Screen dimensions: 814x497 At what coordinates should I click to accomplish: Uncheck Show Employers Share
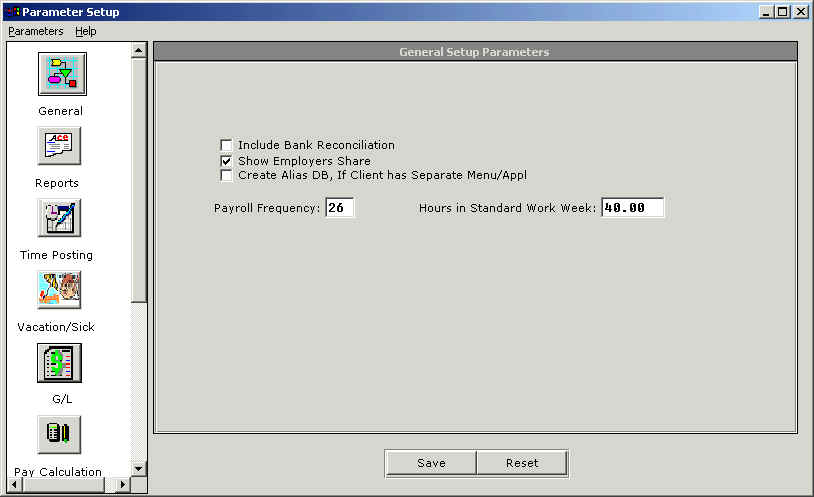click(226, 161)
